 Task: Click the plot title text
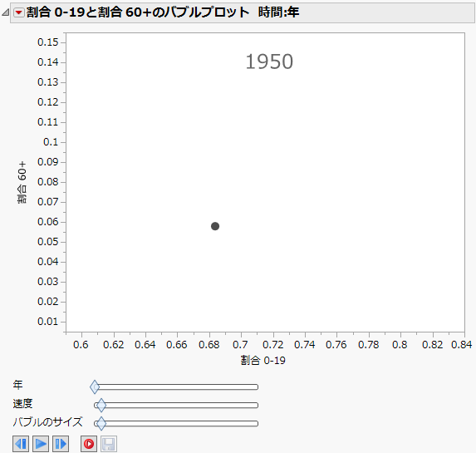tap(163, 12)
